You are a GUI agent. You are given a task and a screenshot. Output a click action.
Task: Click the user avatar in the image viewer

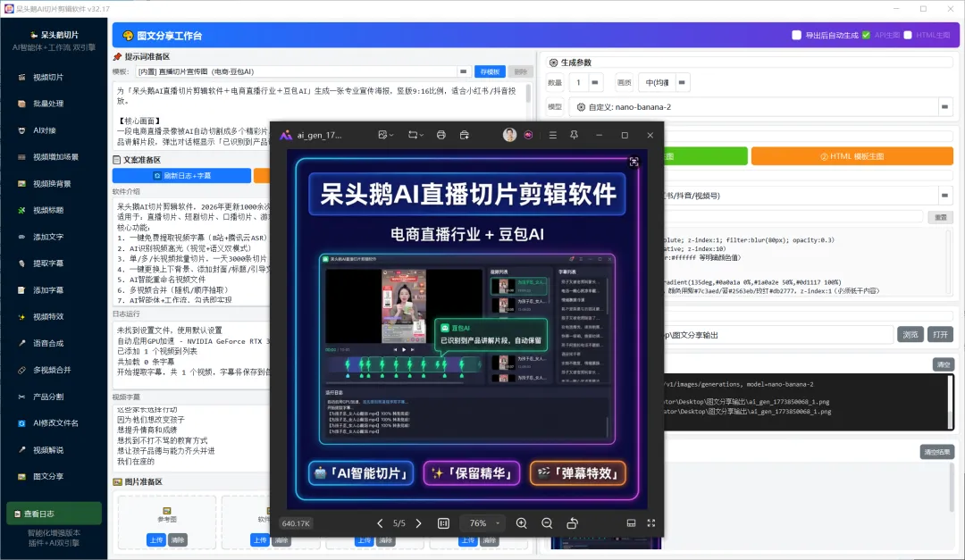[x=509, y=135]
